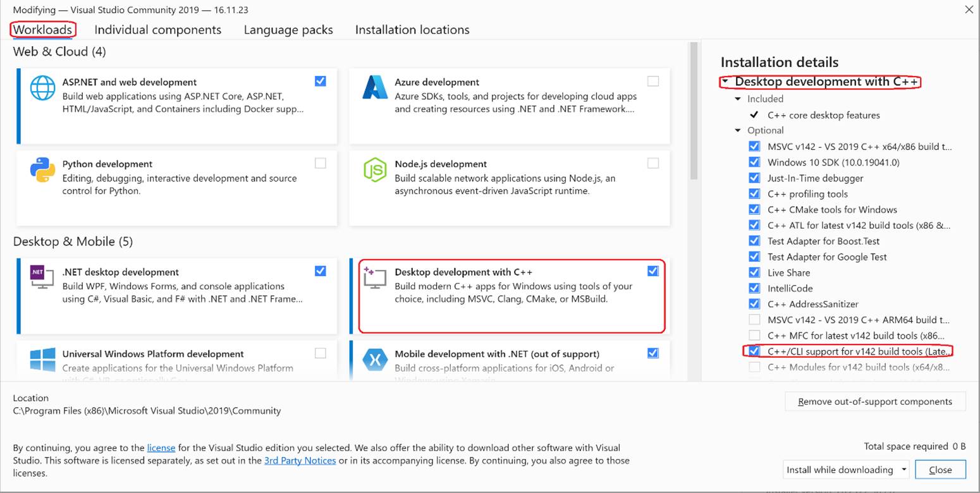The width and height of the screenshot is (980, 493).
Task: Uncheck the Live Share optional component
Action: [x=754, y=272]
